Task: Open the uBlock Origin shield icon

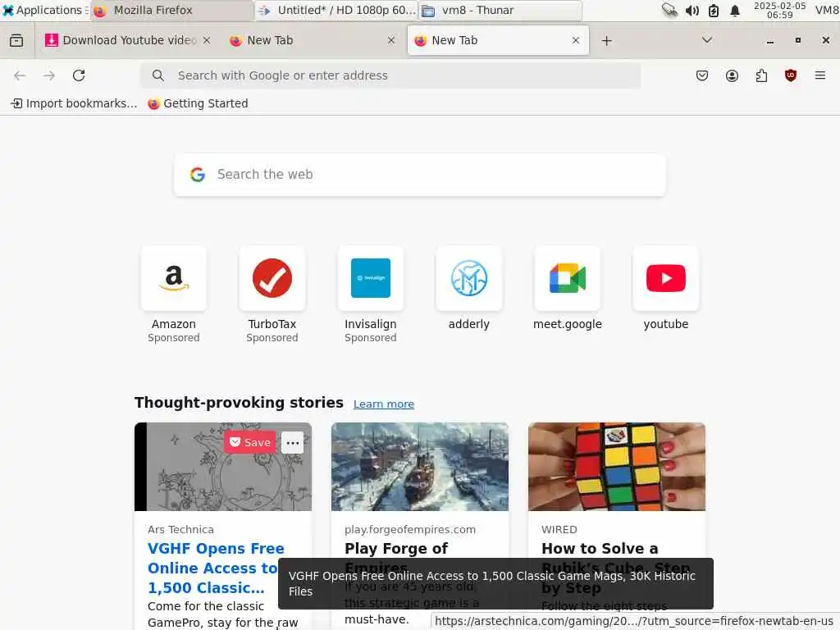Action: pyautogui.click(x=791, y=75)
